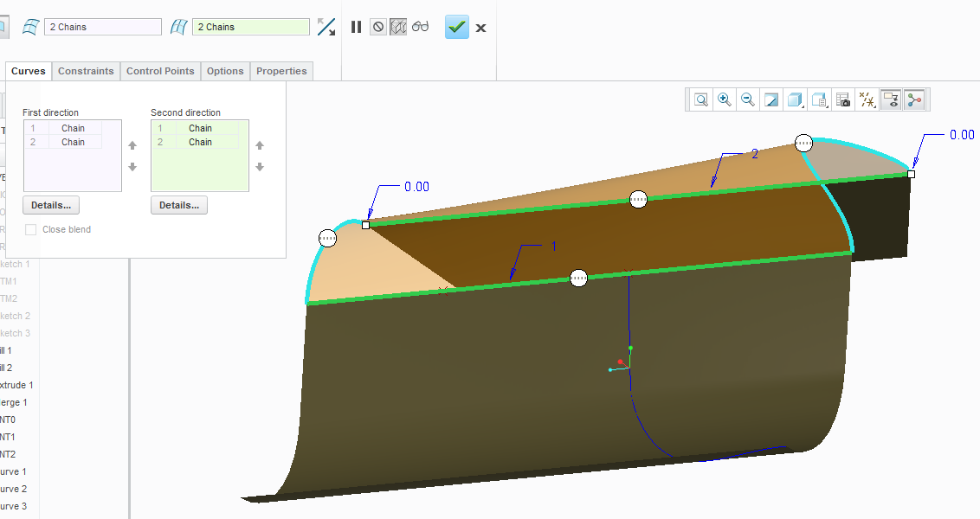Toggle the spin center icon

point(914,100)
